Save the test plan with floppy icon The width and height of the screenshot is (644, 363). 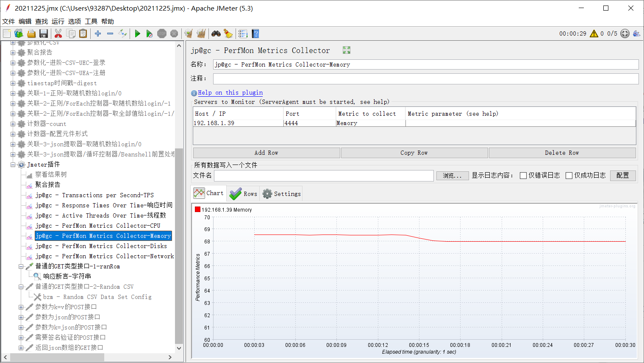(43, 34)
